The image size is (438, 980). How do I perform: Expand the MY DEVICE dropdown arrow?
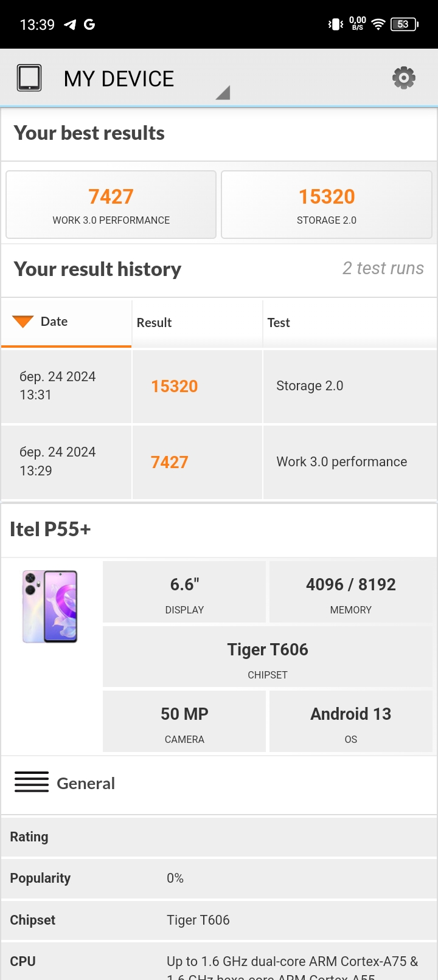223,92
